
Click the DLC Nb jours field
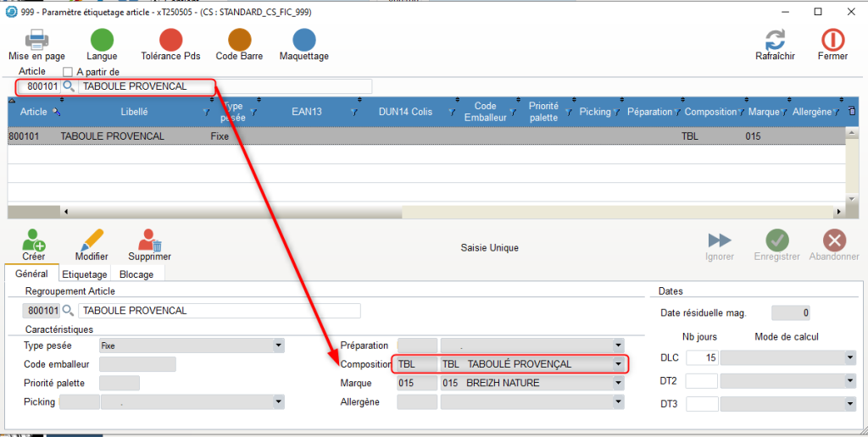(701, 358)
